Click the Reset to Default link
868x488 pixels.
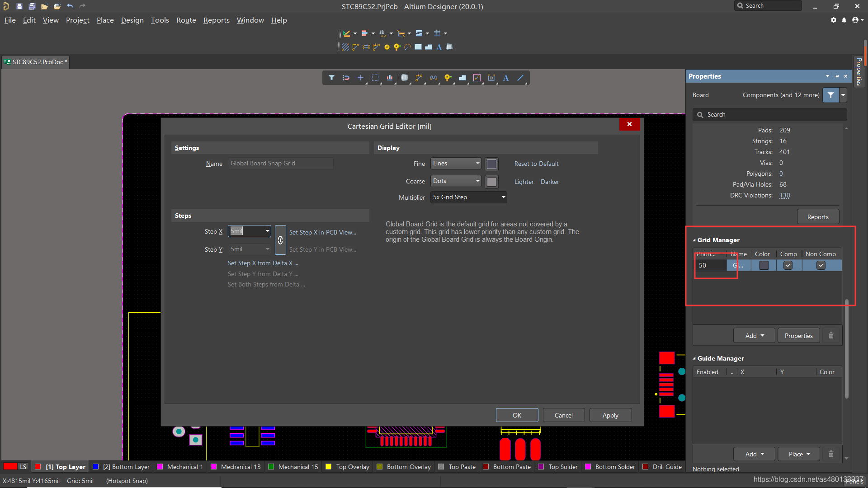[x=536, y=164]
